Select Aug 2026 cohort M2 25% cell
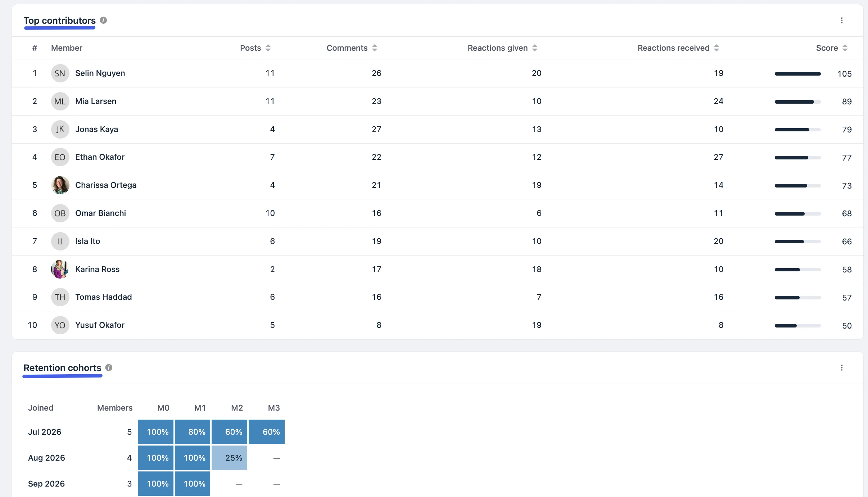The image size is (868, 497). [229, 458]
